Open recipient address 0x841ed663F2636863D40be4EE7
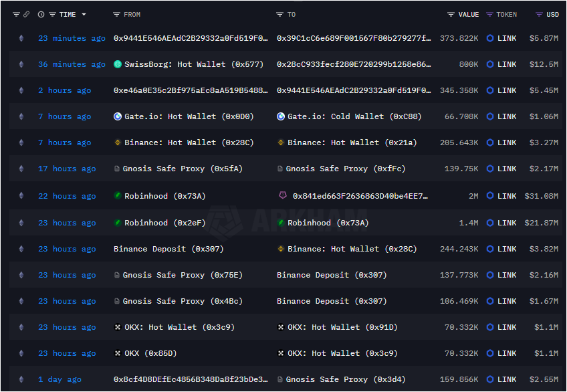 [360, 196]
